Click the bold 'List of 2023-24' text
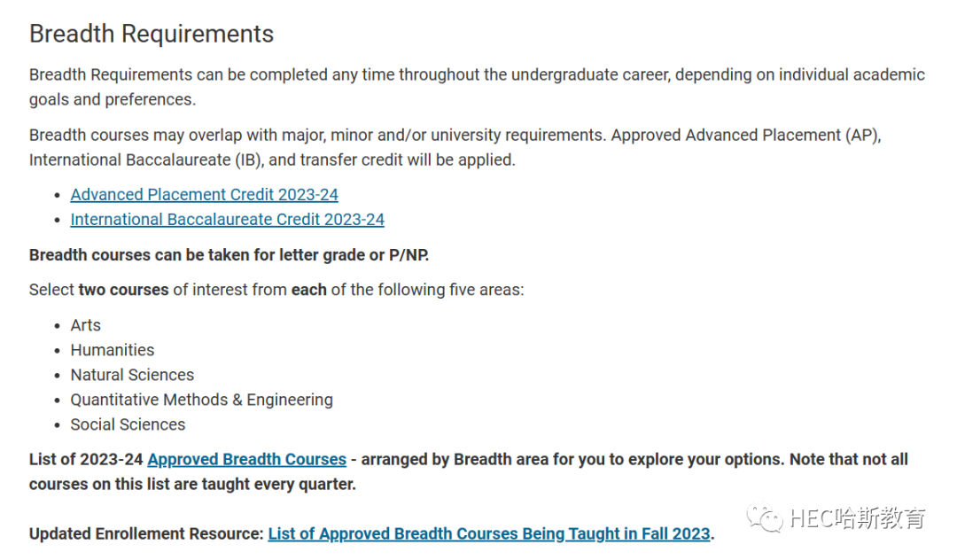This screenshot has height=560, width=957. 86,459
